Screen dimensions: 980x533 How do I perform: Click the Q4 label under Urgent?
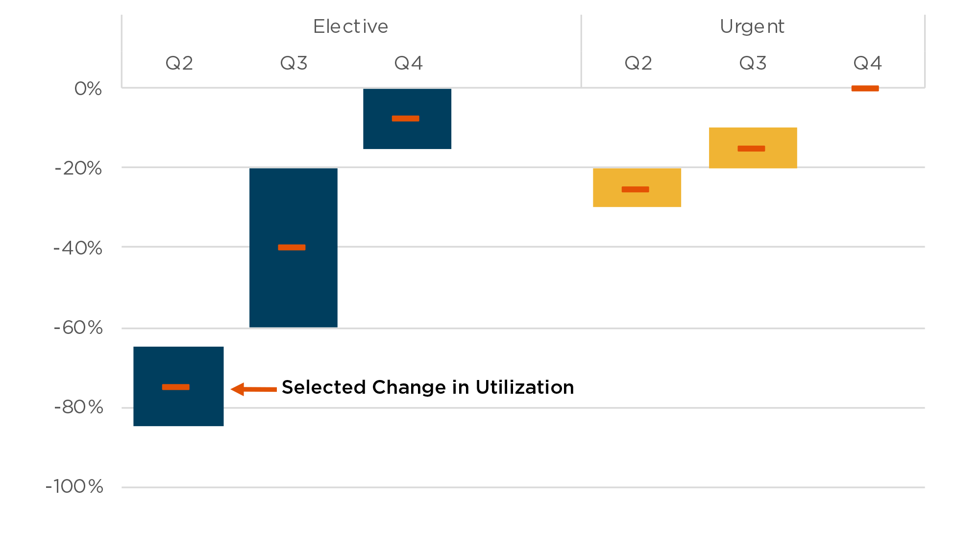(867, 63)
